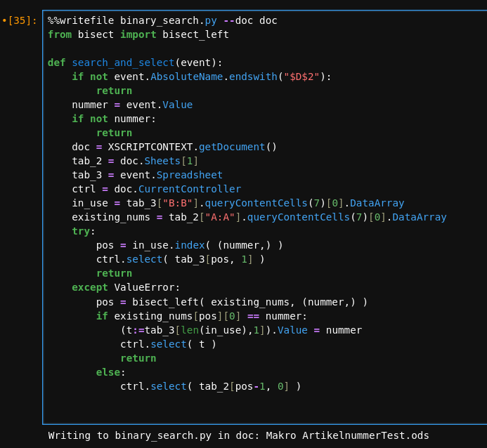Click the 'nummer = event.Value' line

click(131, 105)
